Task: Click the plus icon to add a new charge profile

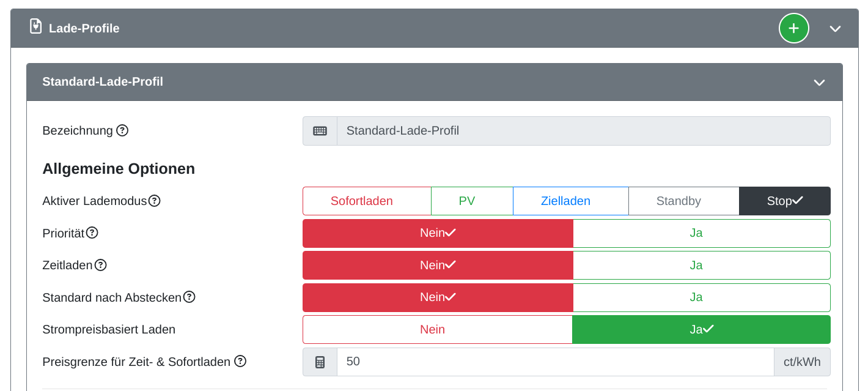Action: click(793, 28)
